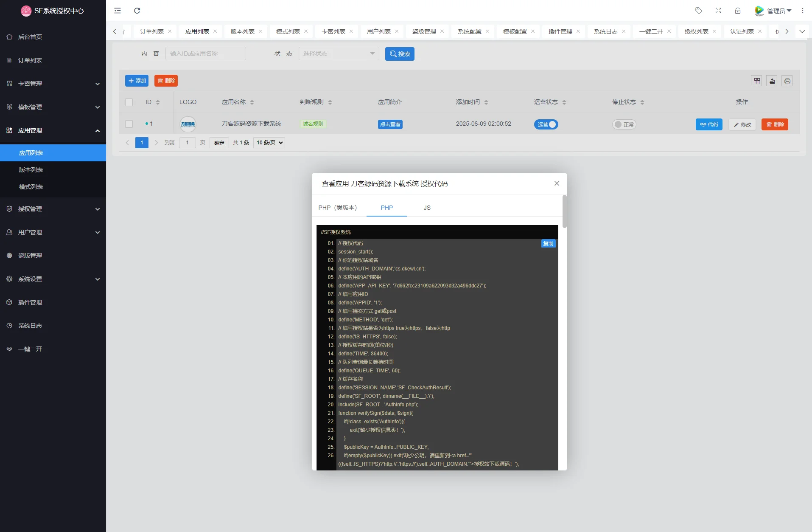Click the print table icon
The height and width of the screenshot is (532, 812).
pos(787,81)
